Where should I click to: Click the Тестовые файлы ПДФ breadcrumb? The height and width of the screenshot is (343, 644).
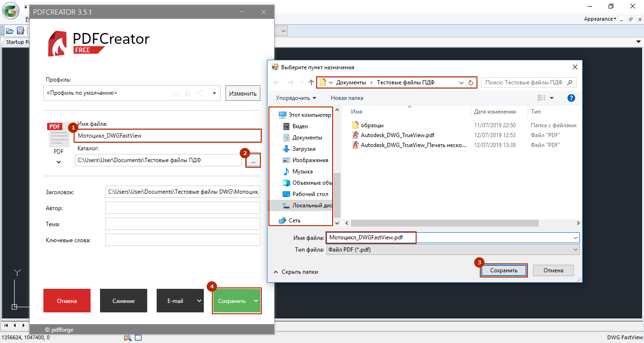pyautogui.click(x=406, y=82)
